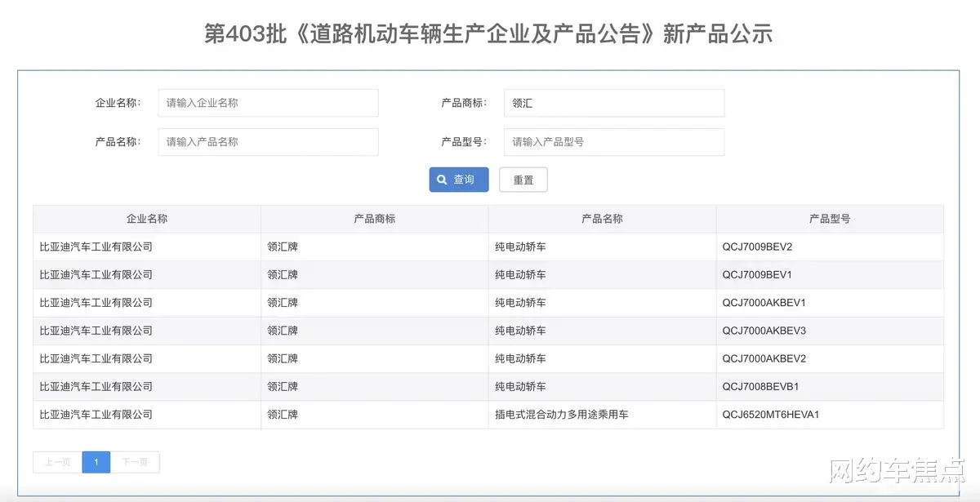Click the 产品型号 column header

point(830,219)
